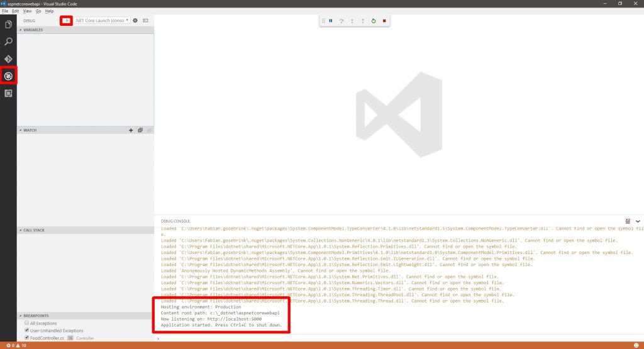Collapse the Breakpoints section

pos(86,316)
